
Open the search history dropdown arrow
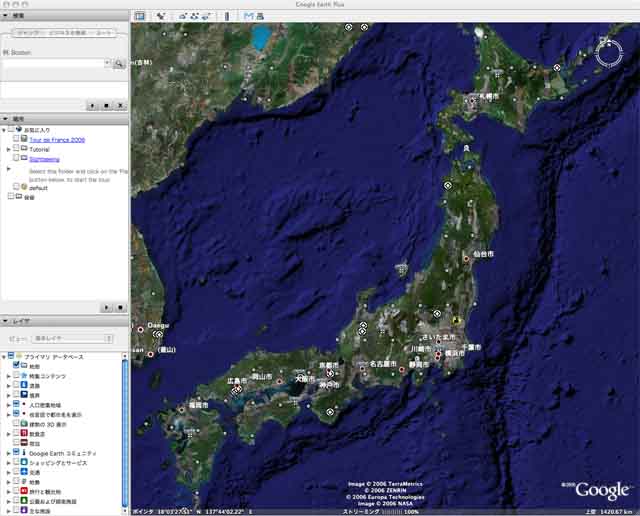coord(107,63)
